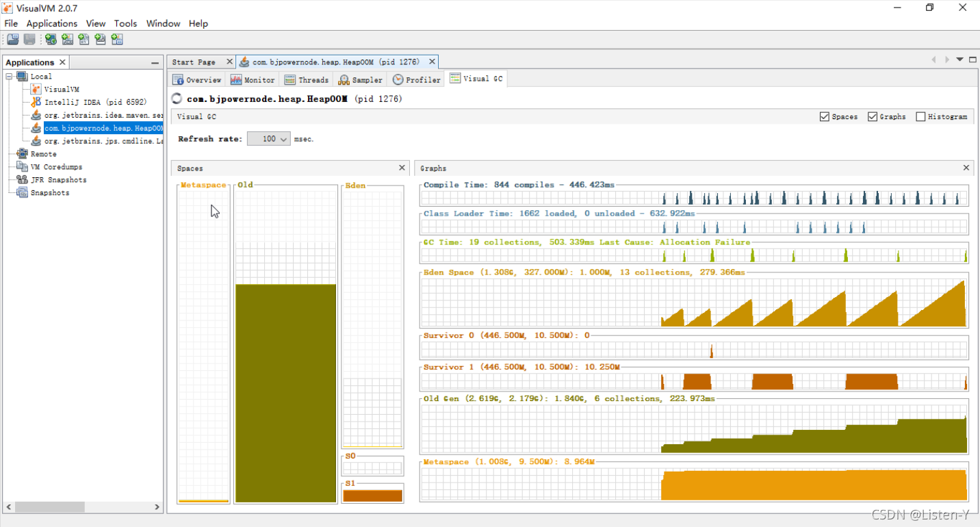
Task: Click the Applications panel horizontal scrollbar thumb
Action: pos(50,507)
